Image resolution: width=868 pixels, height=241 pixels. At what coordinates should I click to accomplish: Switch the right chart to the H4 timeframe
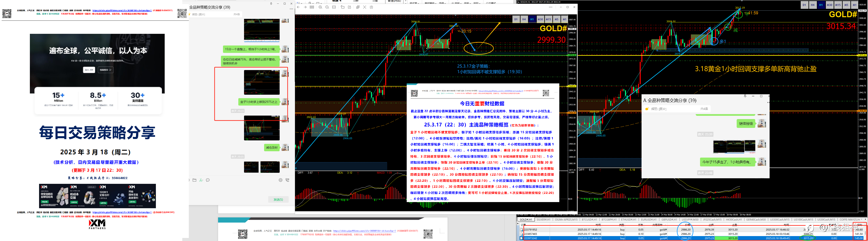tap(813, 5)
